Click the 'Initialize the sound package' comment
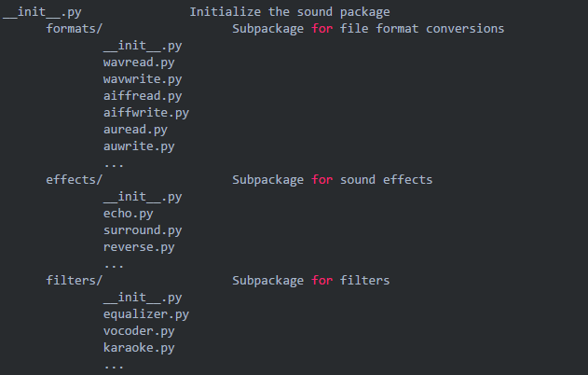Screen dimensions: 588x375 click(289, 12)
